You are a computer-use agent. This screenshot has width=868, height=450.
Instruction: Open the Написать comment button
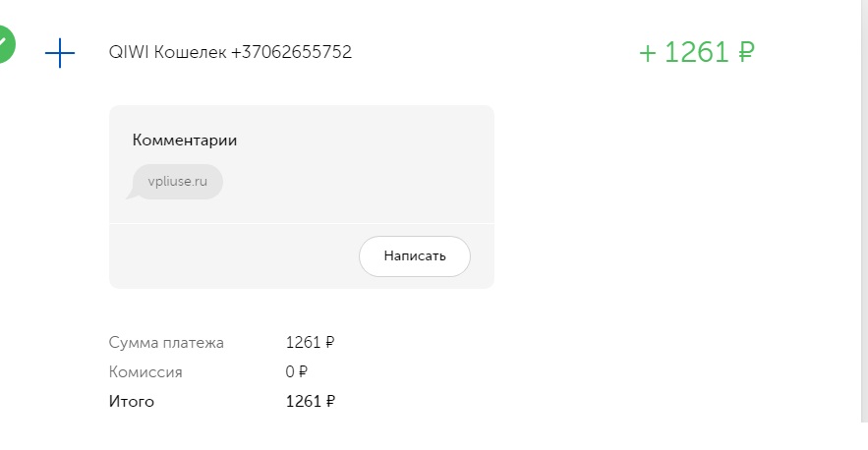click(415, 256)
